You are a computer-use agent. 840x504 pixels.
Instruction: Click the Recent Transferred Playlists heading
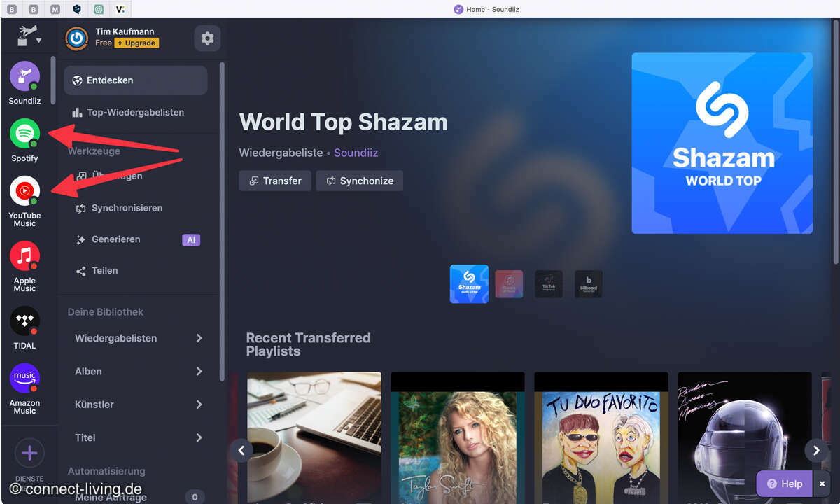pos(308,344)
